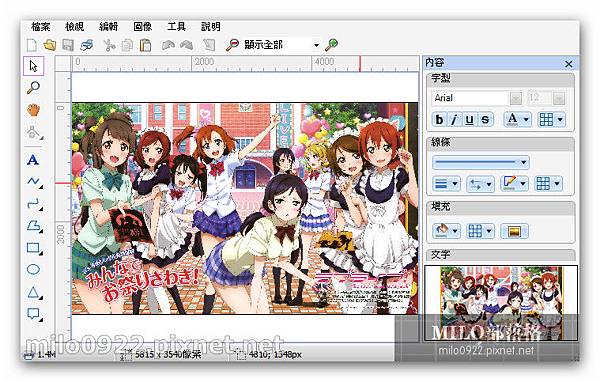Choose the node edit tool in toolbox

pos(34,132)
